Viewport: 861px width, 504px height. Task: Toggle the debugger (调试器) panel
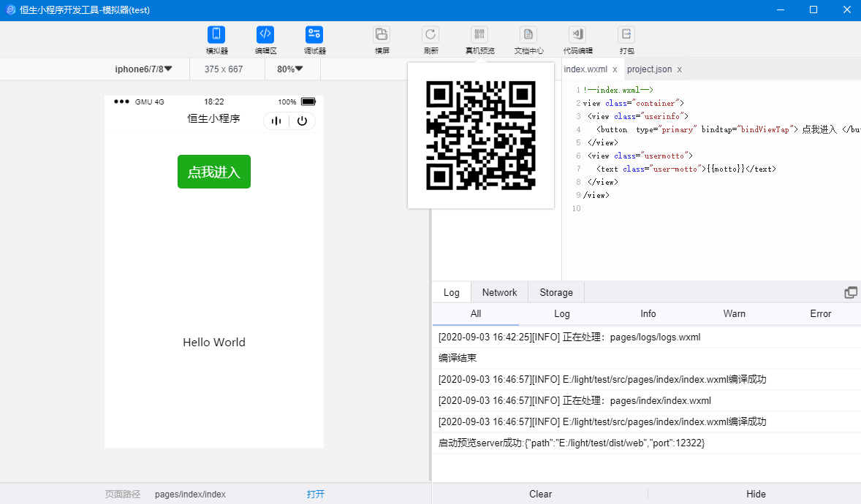click(314, 40)
